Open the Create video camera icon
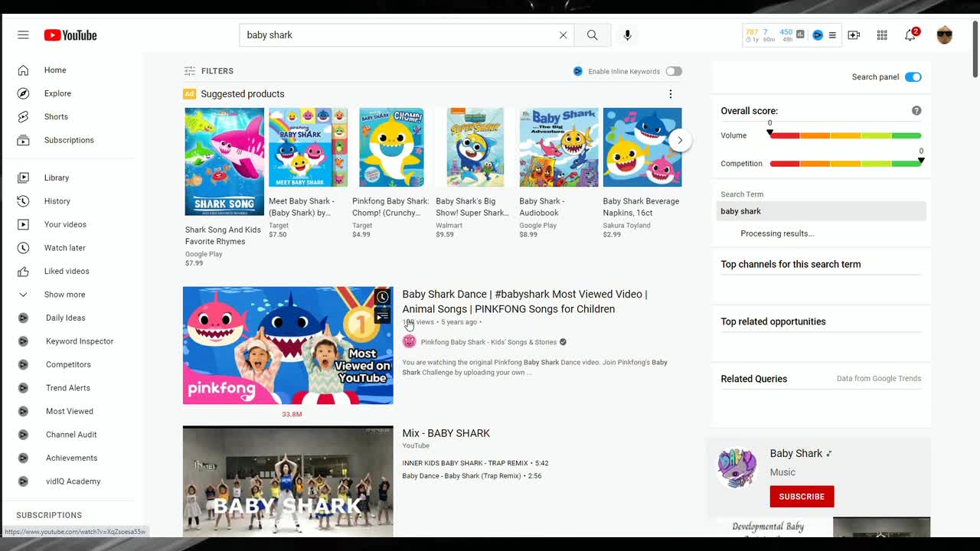 pyautogui.click(x=854, y=35)
